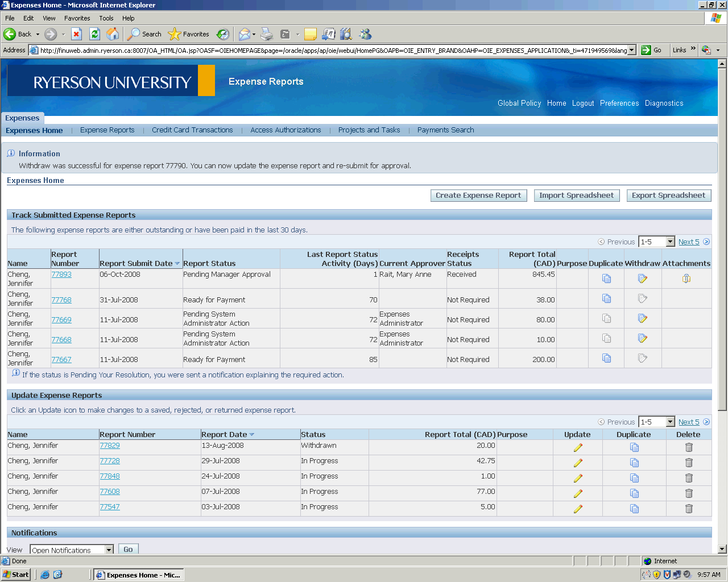Click the browser Home toolbar icon
Image resolution: width=728 pixels, height=582 pixels.
coord(113,34)
